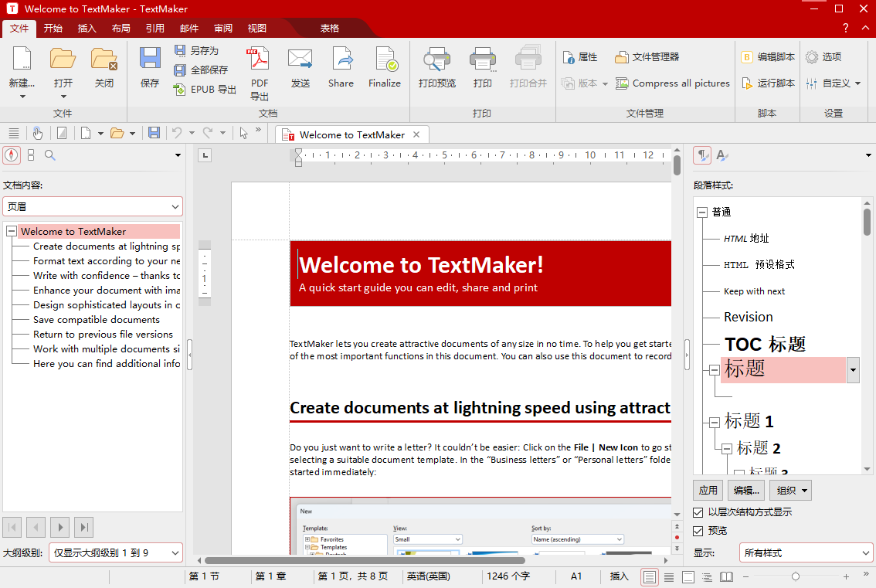Click the 应用 apply button
This screenshot has height=588, width=876.
[x=708, y=490]
